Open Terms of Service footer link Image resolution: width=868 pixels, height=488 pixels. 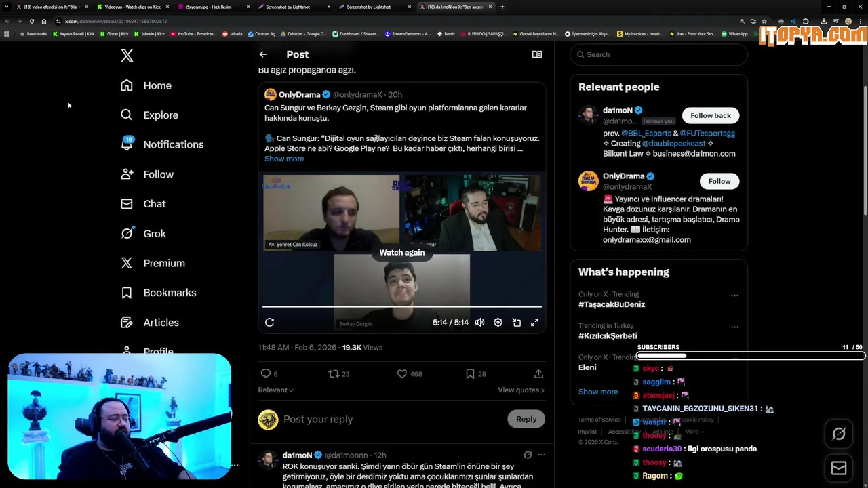pos(599,420)
